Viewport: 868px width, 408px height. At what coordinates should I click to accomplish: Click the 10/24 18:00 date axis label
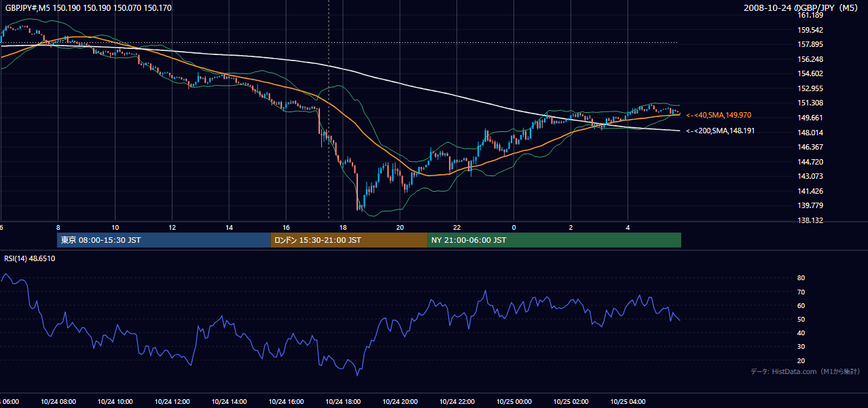coord(343,401)
